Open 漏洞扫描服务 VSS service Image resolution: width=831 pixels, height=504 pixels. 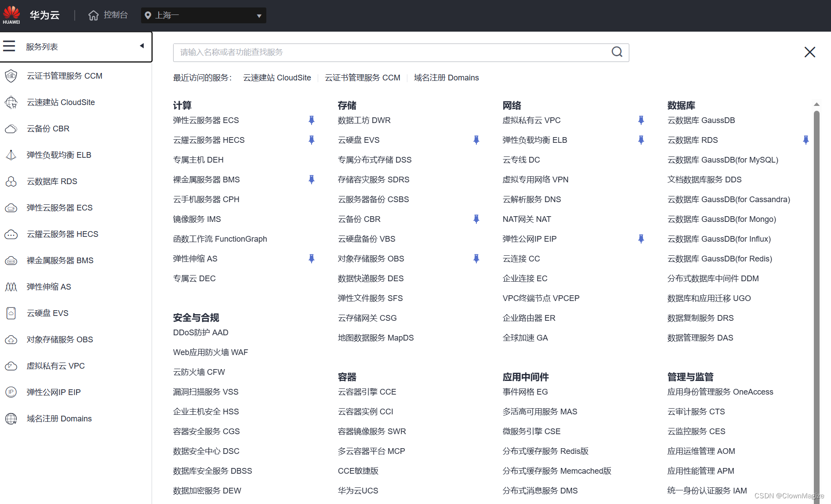206,392
